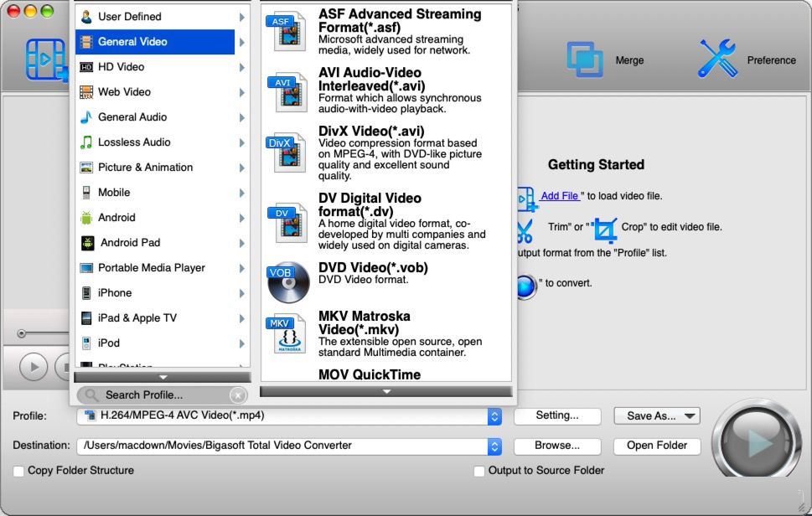Choose DivX Video(*.avi) format entry
This screenshot has height=516, width=812.
pyautogui.click(x=386, y=152)
